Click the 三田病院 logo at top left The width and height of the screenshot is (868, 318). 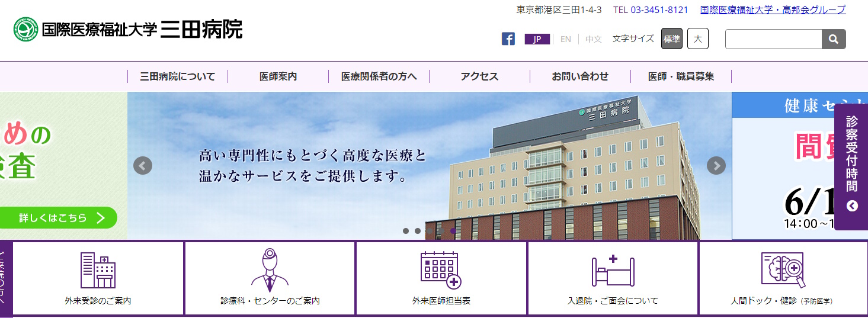point(128,29)
